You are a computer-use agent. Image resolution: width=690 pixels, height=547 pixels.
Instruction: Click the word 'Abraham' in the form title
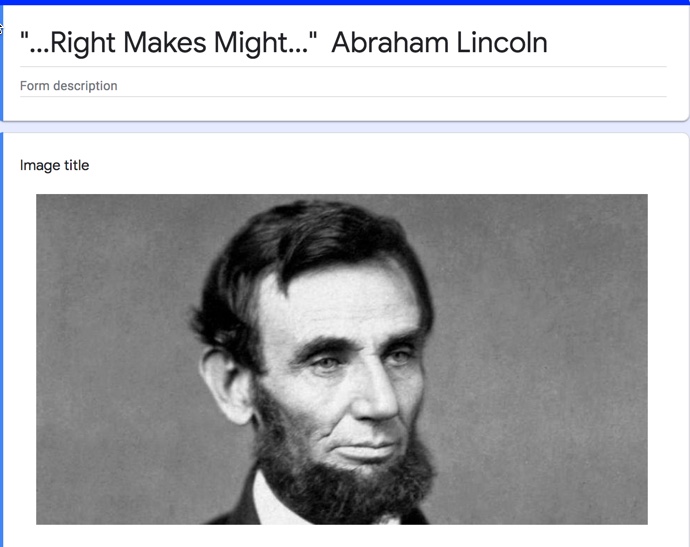click(x=390, y=43)
